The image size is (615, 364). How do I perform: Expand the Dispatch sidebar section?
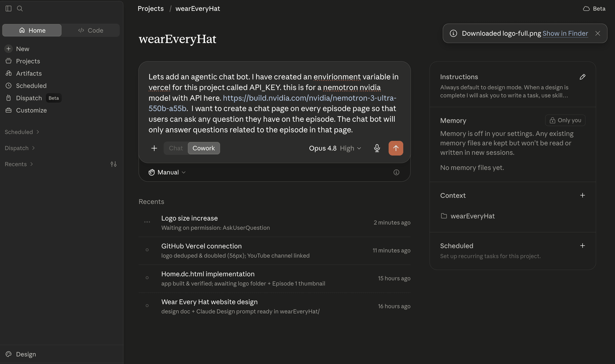tap(20, 148)
